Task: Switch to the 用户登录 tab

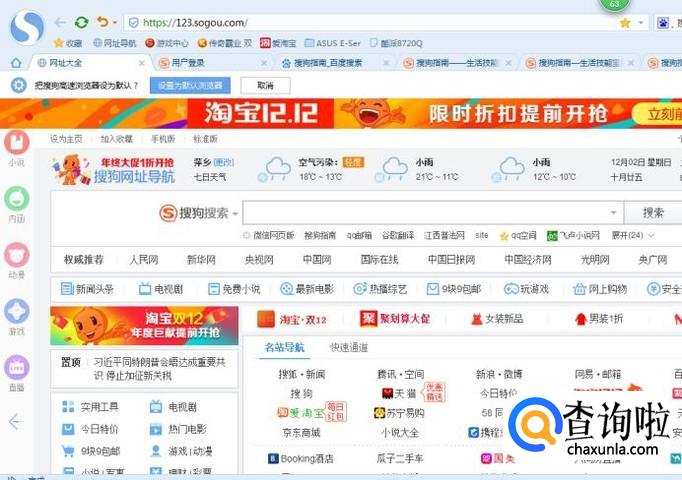Action: 209,63
